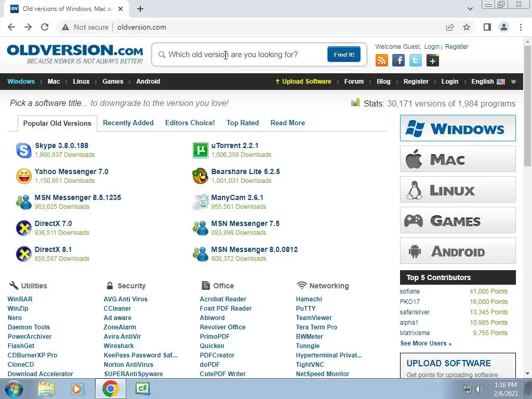This screenshot has width=532, height=399.
Task: Click the DirectX 7.0 icon
Action: click(x=24, y=228)
